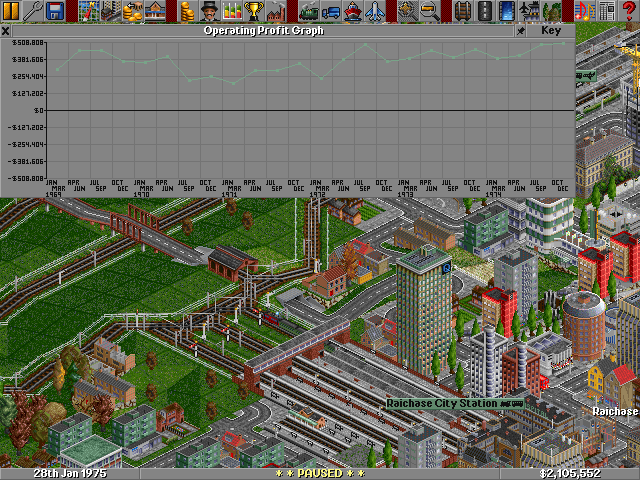Viewport: 640px width, 480px height.
Task: Show company finances coin stack icon
Action: click(187, 11)
